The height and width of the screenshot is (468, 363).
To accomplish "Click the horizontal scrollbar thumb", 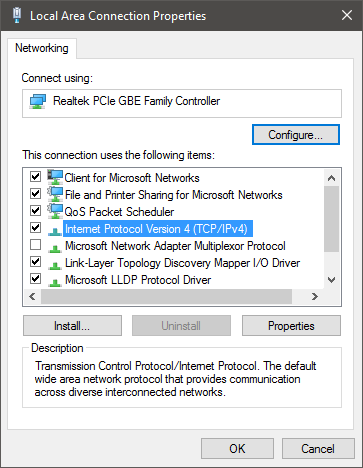I will [x=166, y=296].
